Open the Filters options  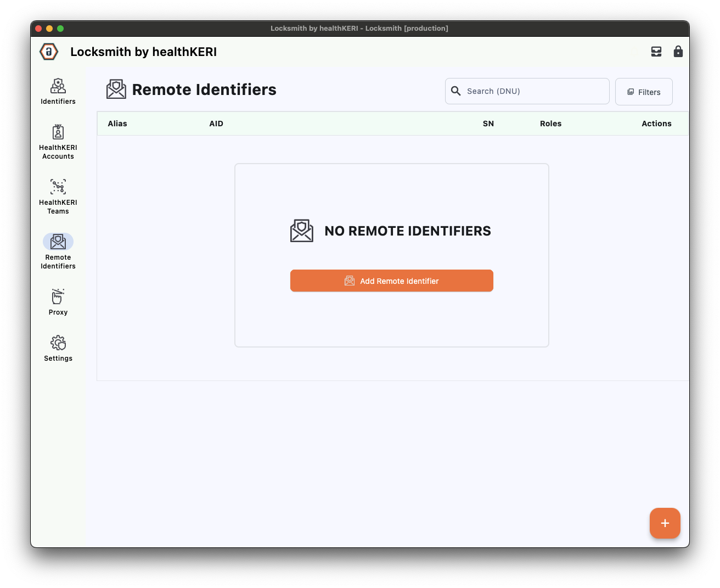point(644,92)
